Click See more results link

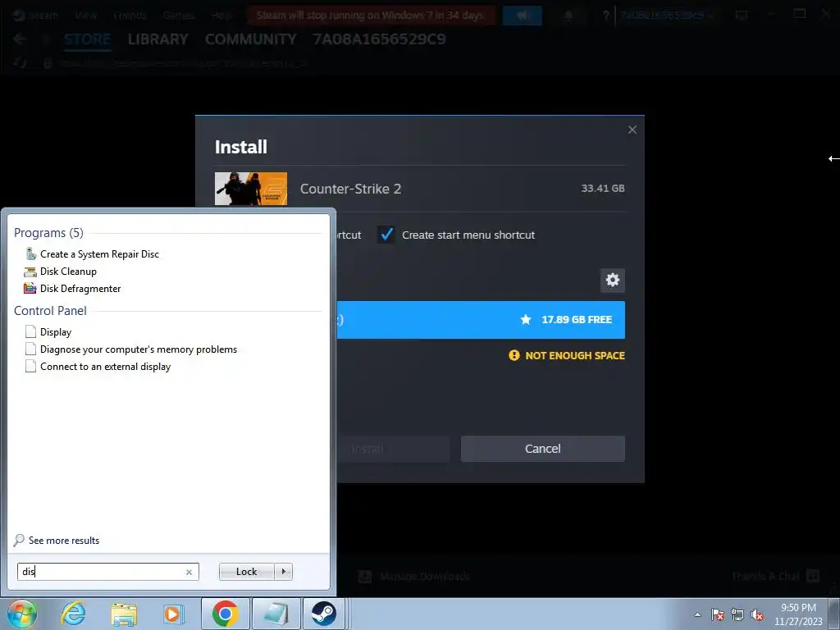pos(57,540)
